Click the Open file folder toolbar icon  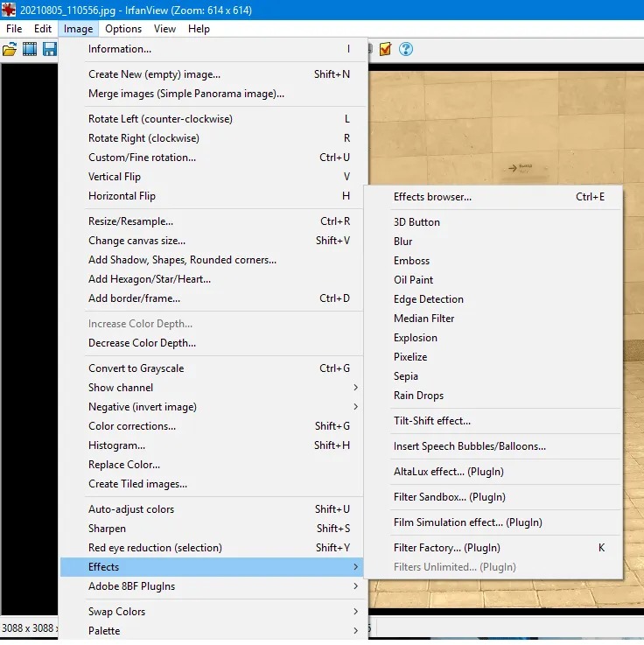point(10,49)
